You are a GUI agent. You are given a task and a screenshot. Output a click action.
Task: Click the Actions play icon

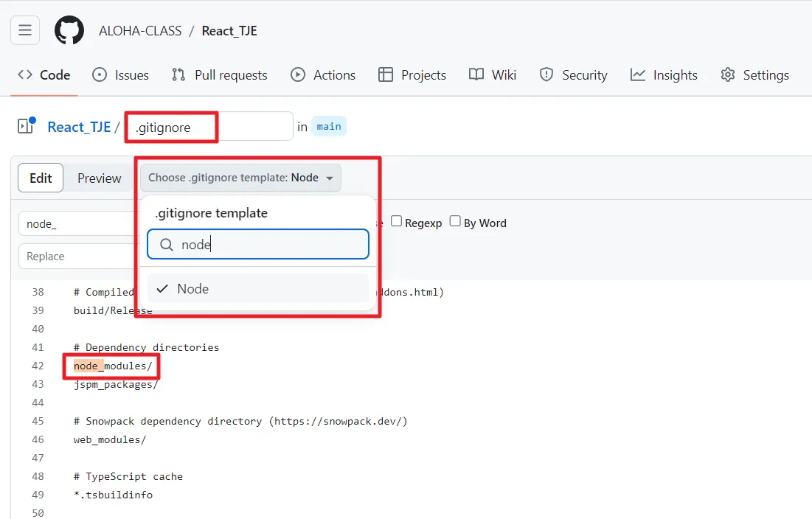298,74
